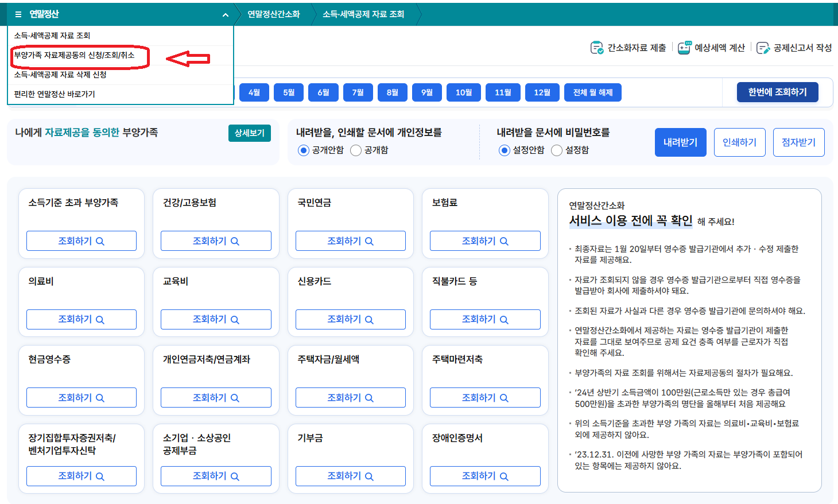
Task: Click 전체 월 해제 to deselect all months
Action: click(592, 92)
